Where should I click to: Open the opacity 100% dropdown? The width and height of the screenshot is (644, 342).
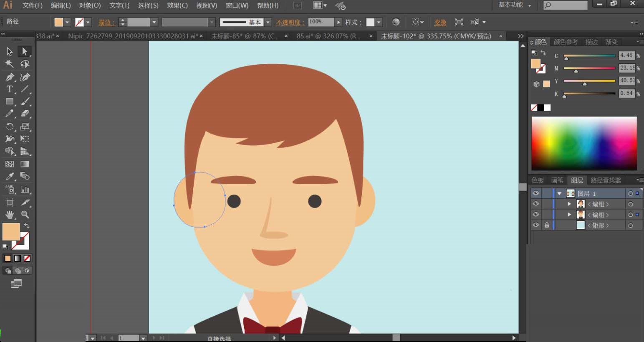coord(338,22)
